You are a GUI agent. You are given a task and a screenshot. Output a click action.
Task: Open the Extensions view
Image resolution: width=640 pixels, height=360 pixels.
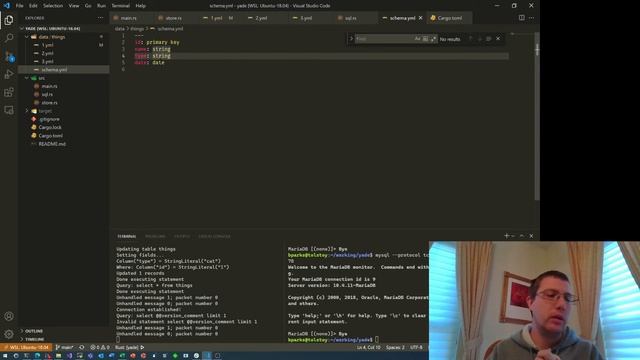(x=9, y=92)
